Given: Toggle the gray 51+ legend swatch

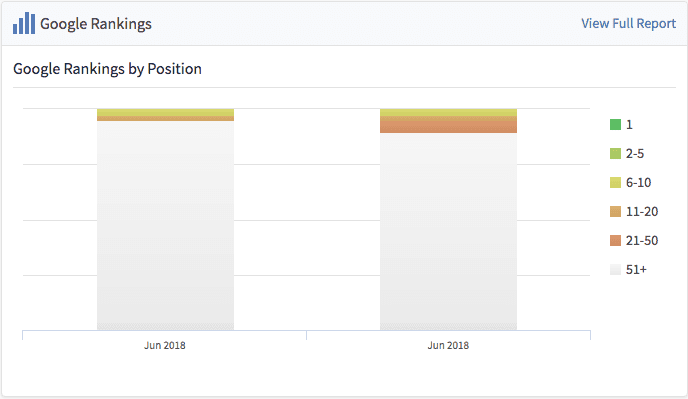Looking at the screenshot, I should point(615,270).
